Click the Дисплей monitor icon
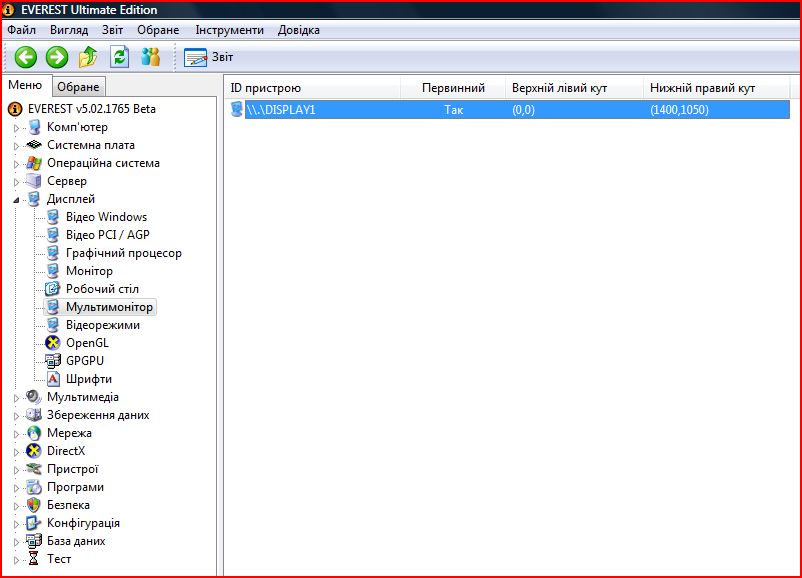 [x=34, y=199]
